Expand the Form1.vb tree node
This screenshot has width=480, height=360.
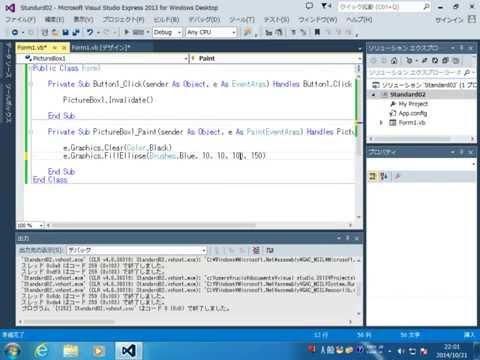[381, 123]
